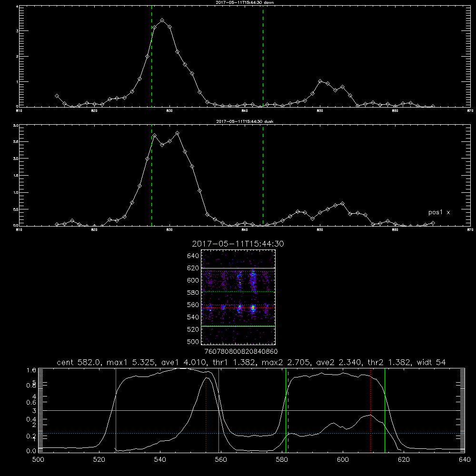This screenshot has height=476, width=476.
Task: Click the "640" y-axis label beside the spectrogram
Action: [x=193, y=256]
